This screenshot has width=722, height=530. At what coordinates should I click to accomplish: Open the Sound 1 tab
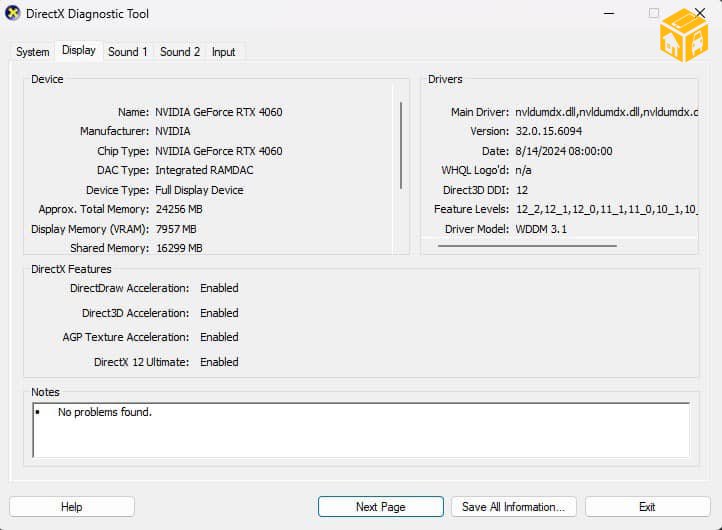pyautogui.click(x=128, y=52)
